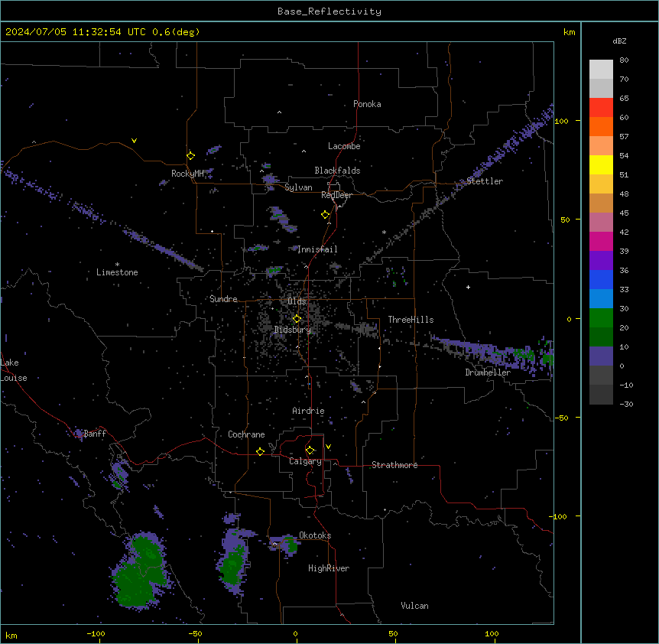The width and height of the screenshot is (659, 644).
Task: Click the white caret marker west of Ponoka
Action: click(x=279, y=112)
